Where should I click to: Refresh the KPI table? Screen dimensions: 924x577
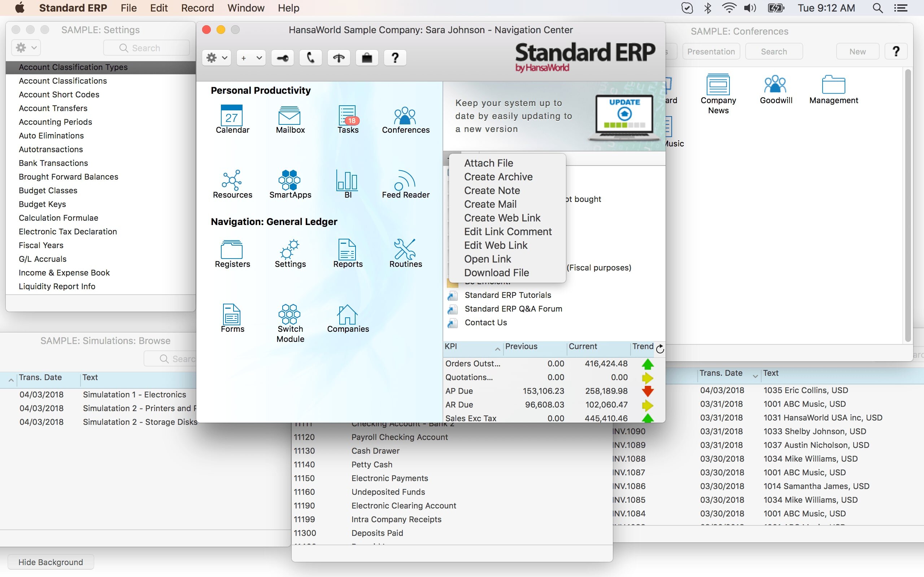tap(660, 348)
